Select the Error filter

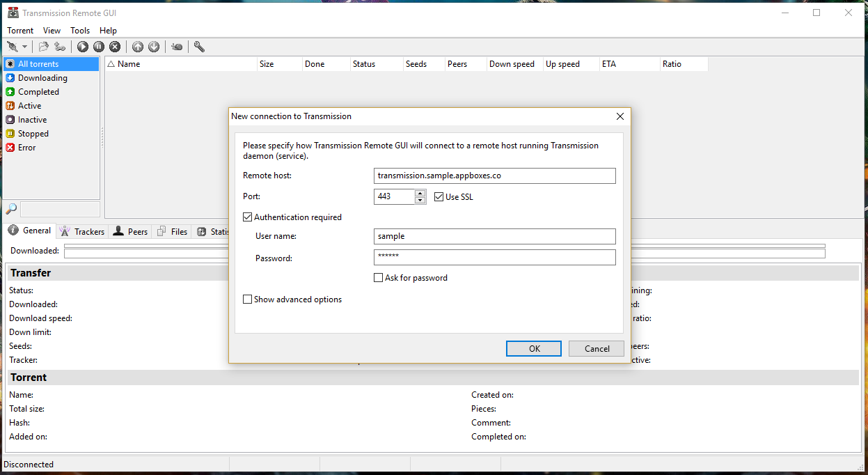(x=52, y=148)
